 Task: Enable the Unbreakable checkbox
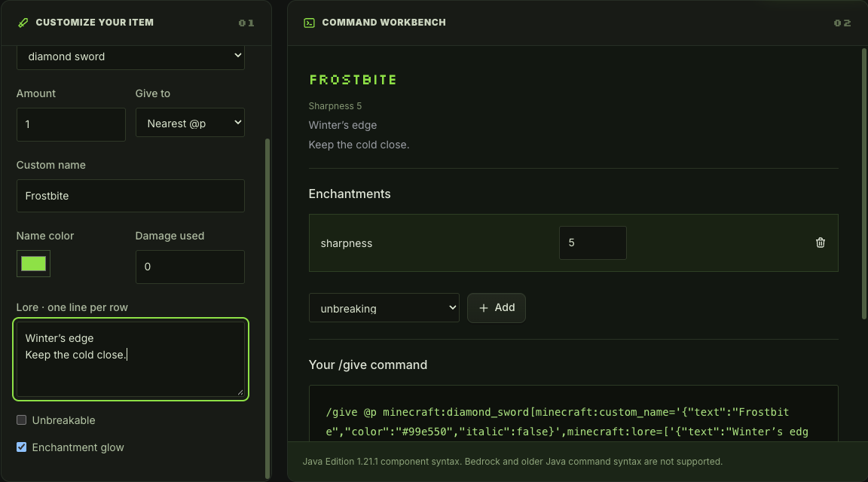point(22,420)
